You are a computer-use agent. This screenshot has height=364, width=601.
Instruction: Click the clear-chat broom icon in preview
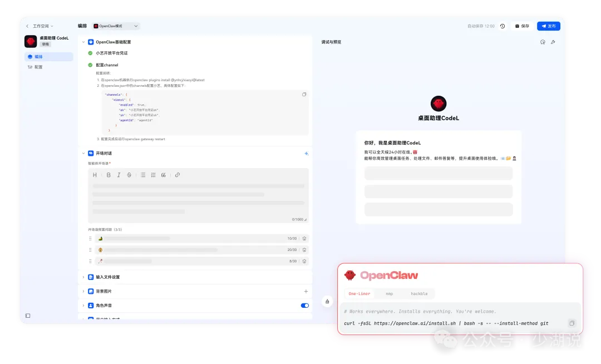tap(327, 302)
